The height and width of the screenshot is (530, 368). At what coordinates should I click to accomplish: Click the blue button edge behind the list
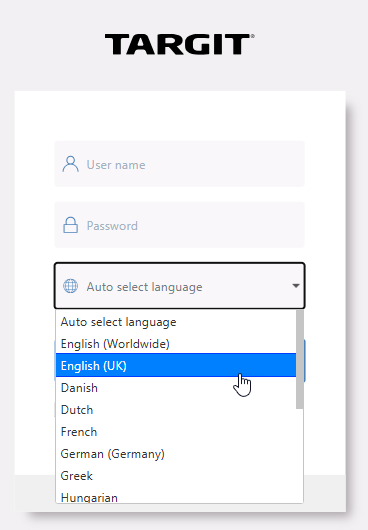[x=305, y=361]
